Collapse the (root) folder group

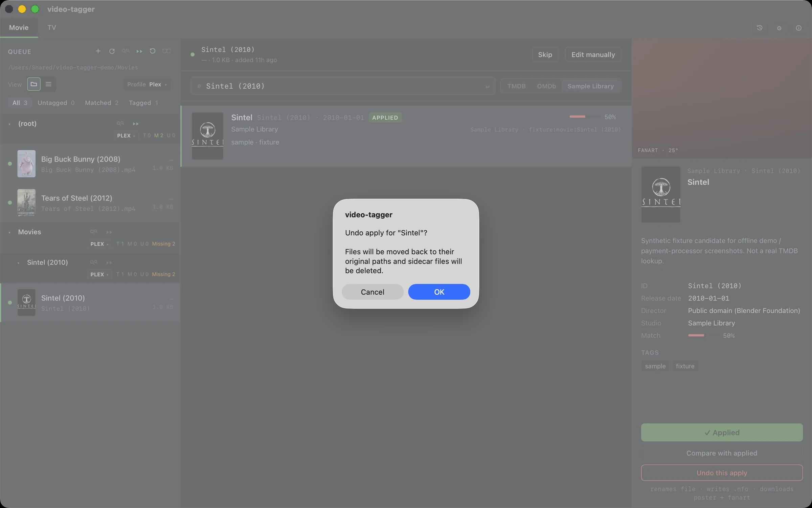(x=9, y=124)
